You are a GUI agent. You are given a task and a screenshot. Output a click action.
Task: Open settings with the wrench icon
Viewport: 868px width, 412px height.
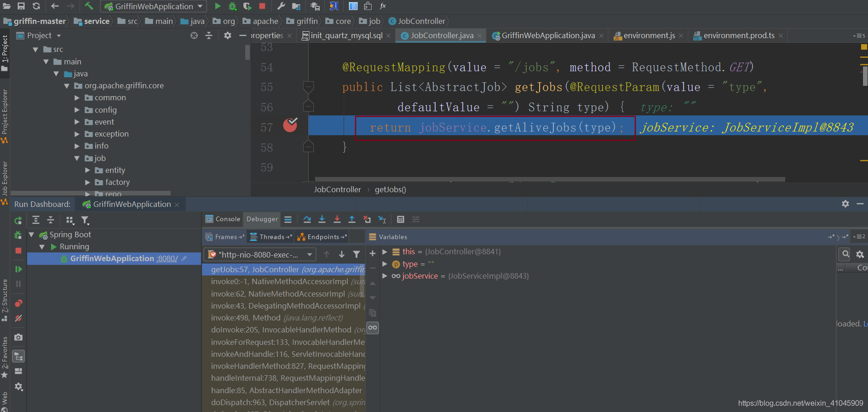pos(281,6)
